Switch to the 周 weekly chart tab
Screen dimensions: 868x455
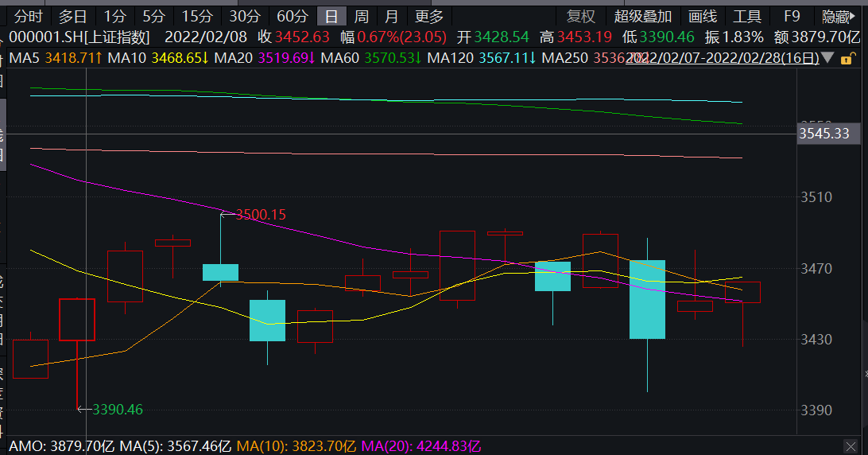[361, 17]
